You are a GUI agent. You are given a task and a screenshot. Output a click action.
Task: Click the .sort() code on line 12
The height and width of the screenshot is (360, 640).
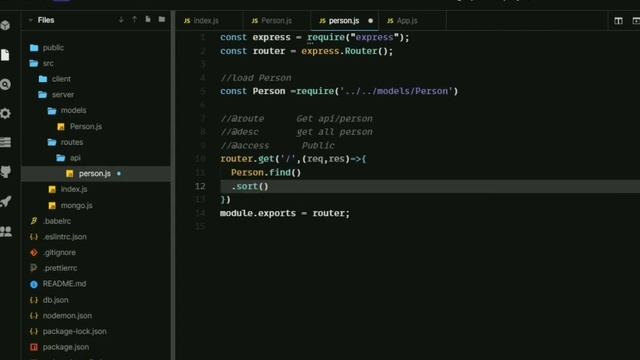tap(250, 187)
